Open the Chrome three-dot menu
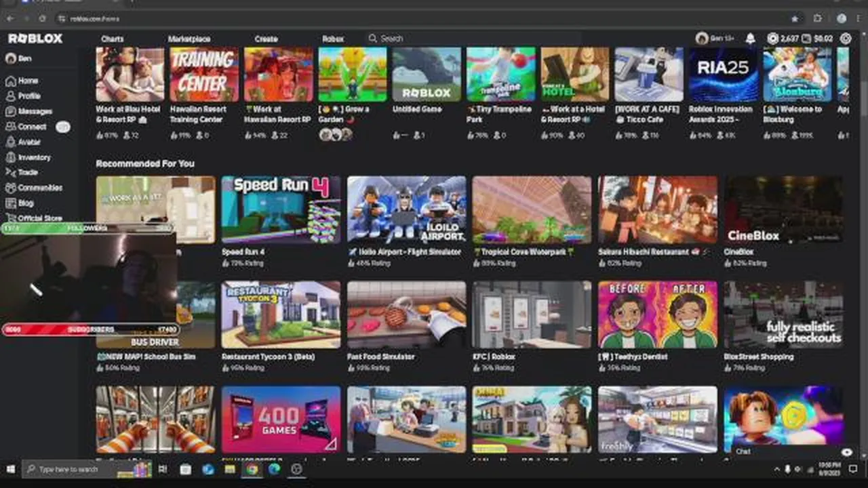868x488 pixels. click(x=860, y=18)
